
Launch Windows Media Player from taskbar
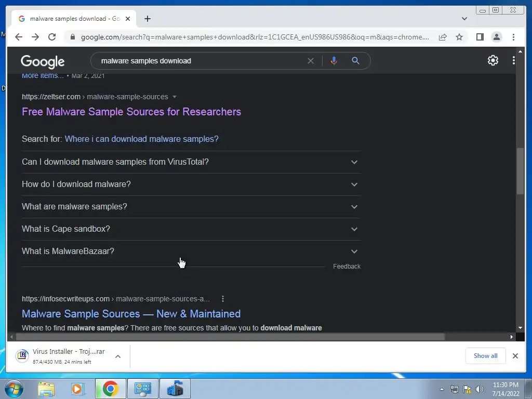[x=78, y=389]
